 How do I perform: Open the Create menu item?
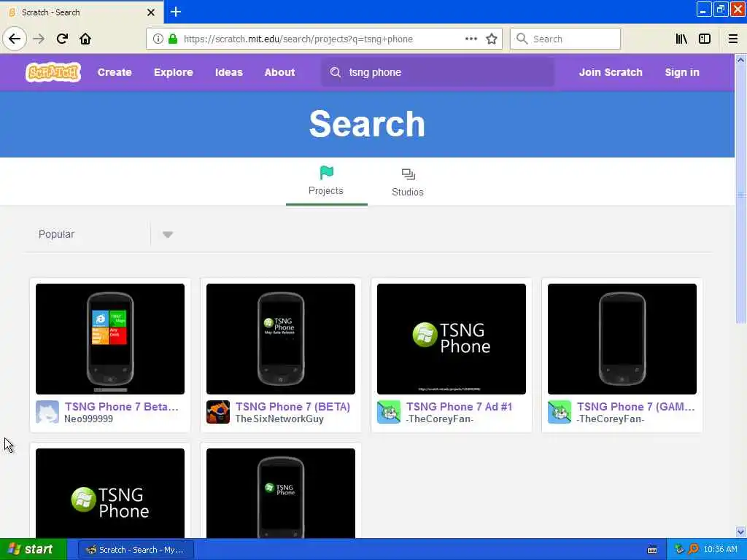coord(115,72)
